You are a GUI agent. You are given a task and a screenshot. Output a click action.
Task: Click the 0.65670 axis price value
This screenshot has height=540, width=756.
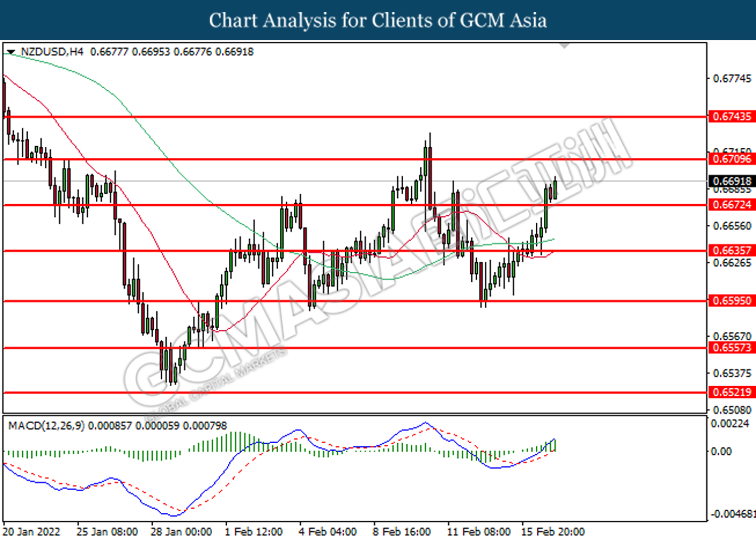pyautogui.click(x=732, y=336)
